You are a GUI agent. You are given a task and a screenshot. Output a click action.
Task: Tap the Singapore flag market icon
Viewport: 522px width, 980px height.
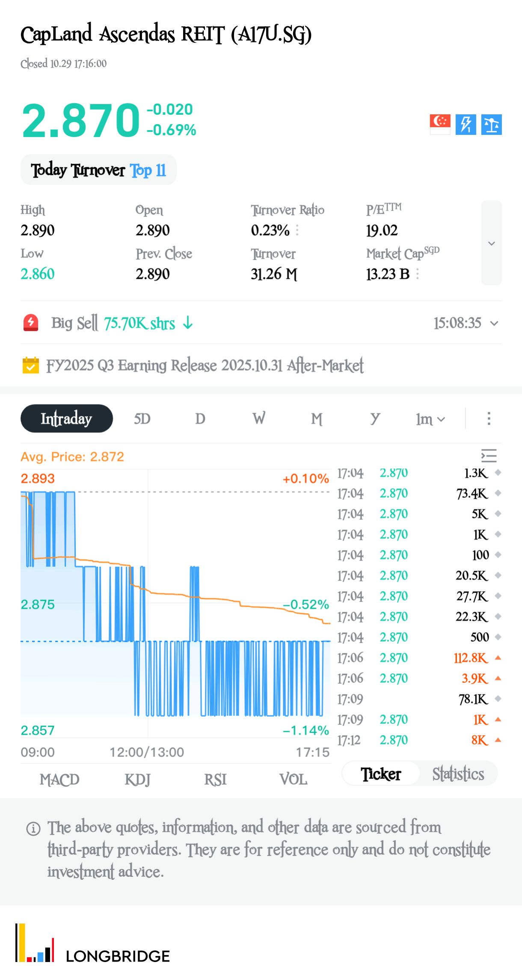click(440, 124)
